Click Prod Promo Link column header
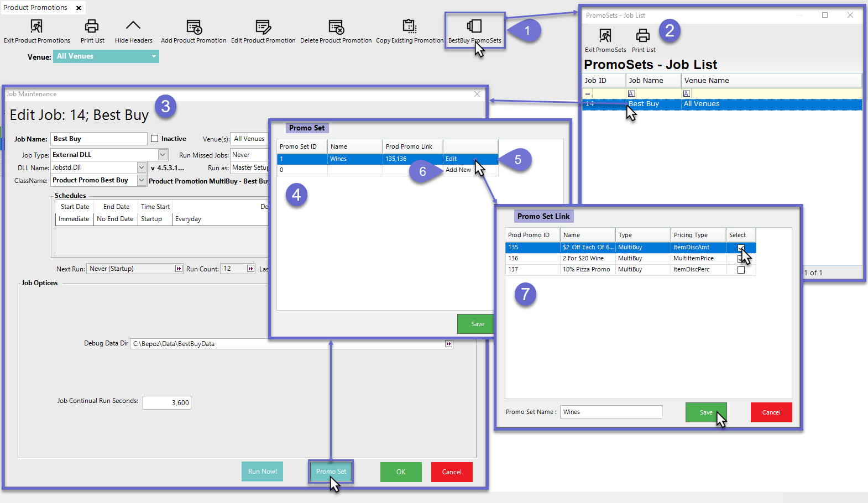The height and width of the screenshot is (503, 868). tap(412, 146)
